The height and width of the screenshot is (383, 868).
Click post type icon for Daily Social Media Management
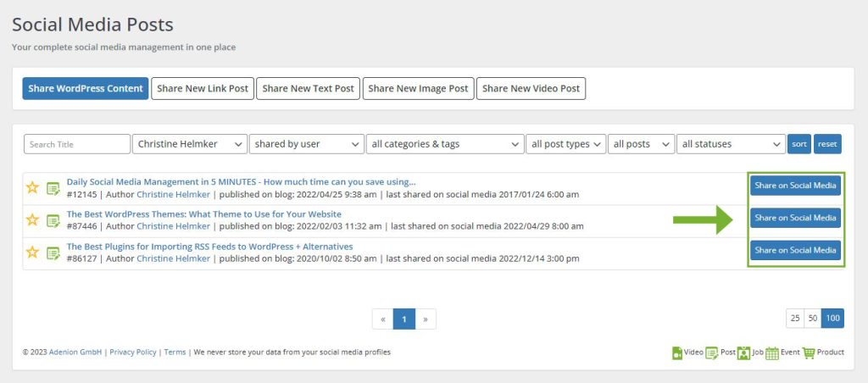click(53, 188)
